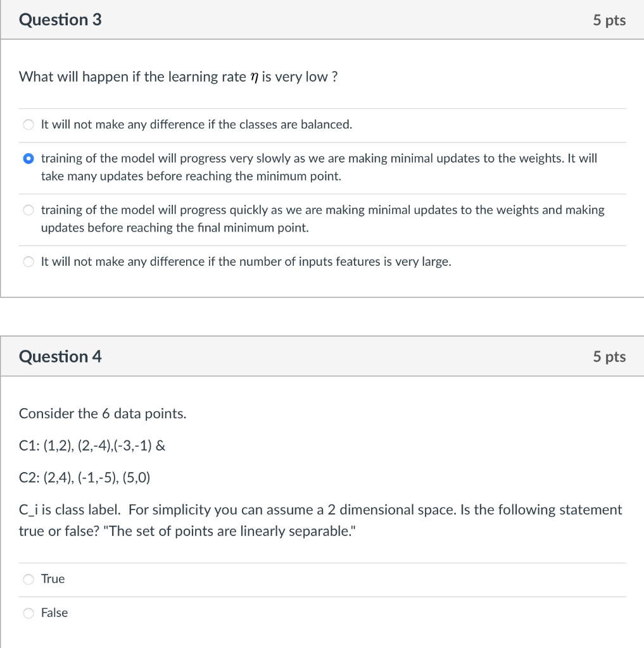Click the "Question 3" heading

coord(60,20)
